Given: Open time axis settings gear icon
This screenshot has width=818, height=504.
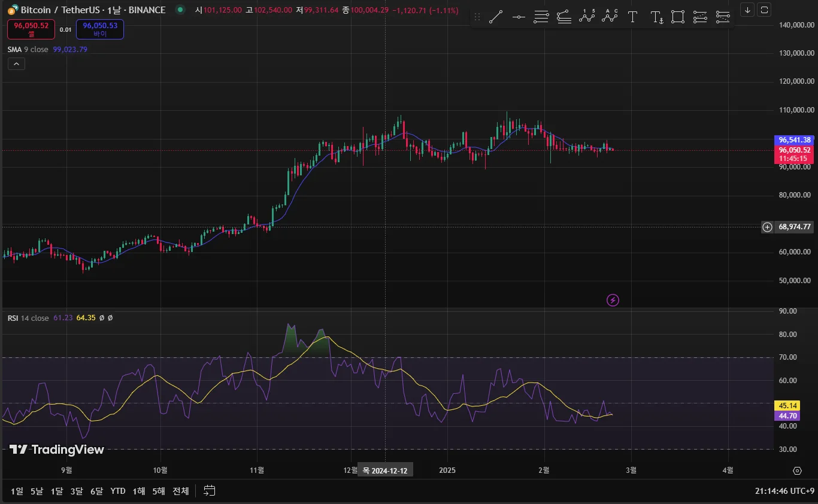Looking at the screenshot, I should (x=797, y=470).
